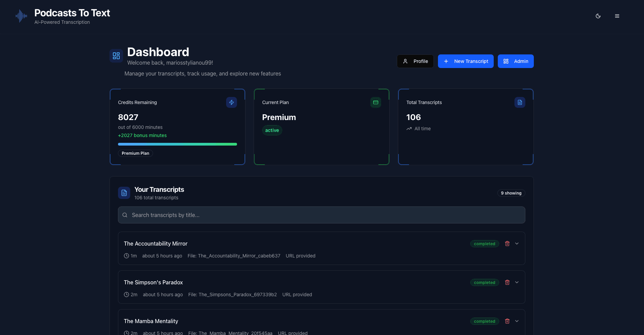Click the Premium Plan badge
The width and height of the screenshot is (644, 335).
(x=135, y=153)
